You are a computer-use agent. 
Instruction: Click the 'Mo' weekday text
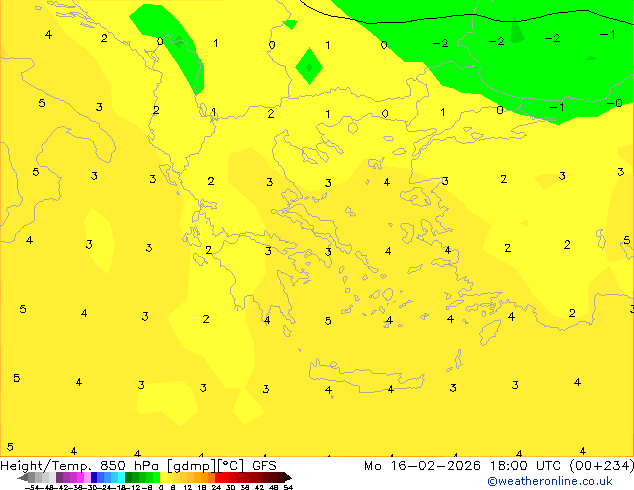(x=373, y=466)
